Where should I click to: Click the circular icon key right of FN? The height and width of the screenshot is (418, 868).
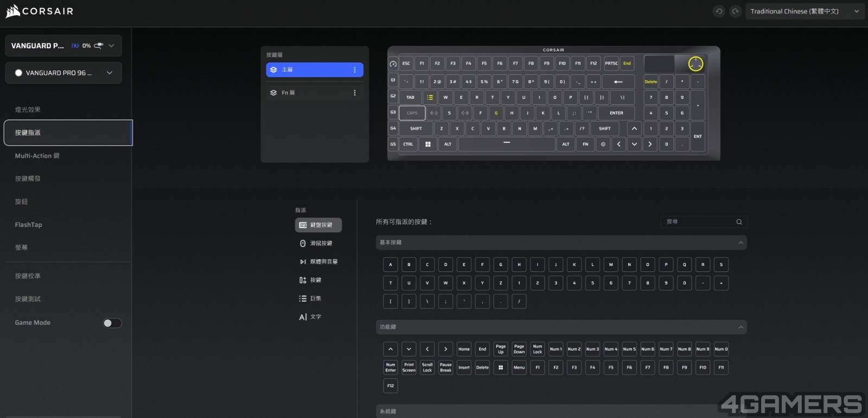[603, 144]
